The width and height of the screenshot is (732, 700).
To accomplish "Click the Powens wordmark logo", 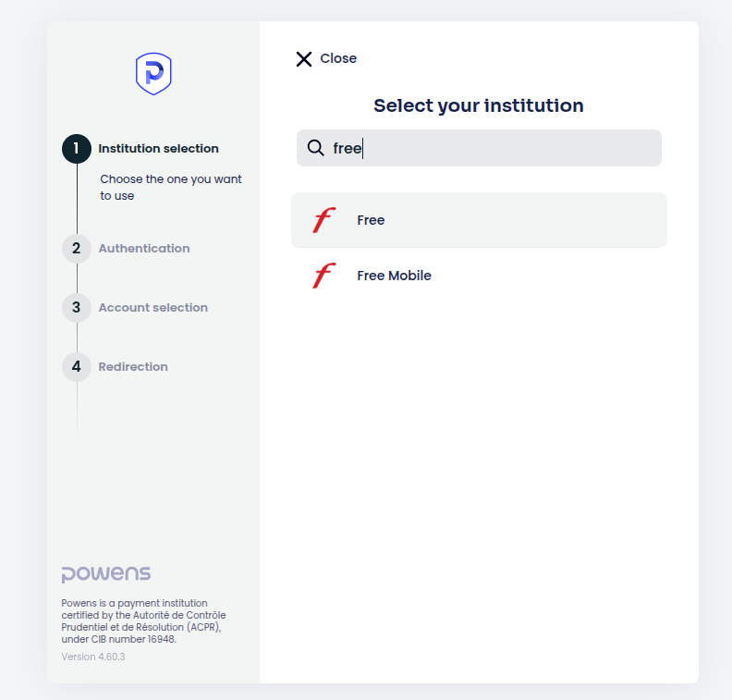I will (105, 574).
